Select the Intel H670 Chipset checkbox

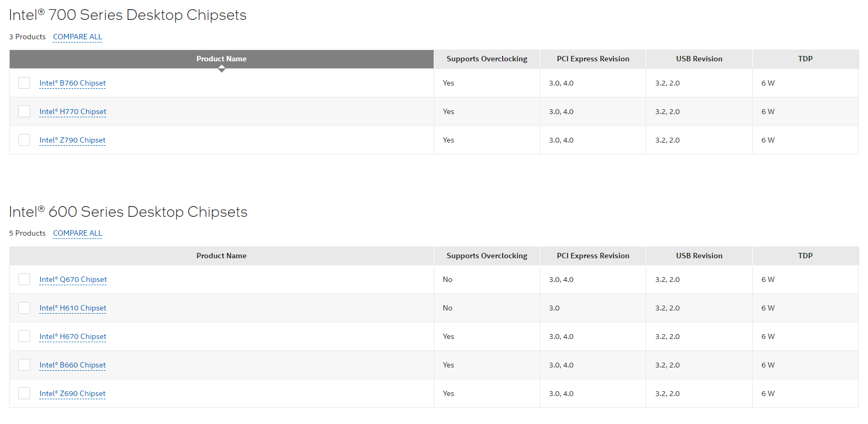(x=24, y=336)
